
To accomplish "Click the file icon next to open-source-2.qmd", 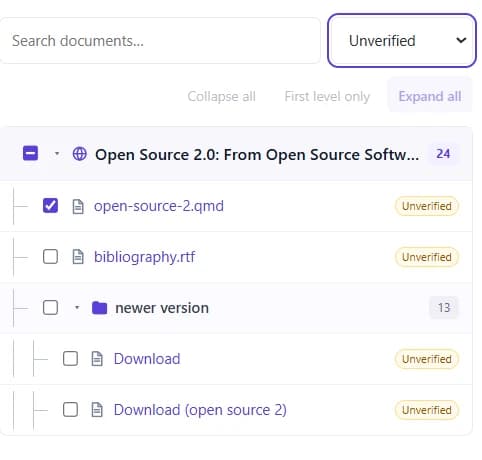I will 78,206.
